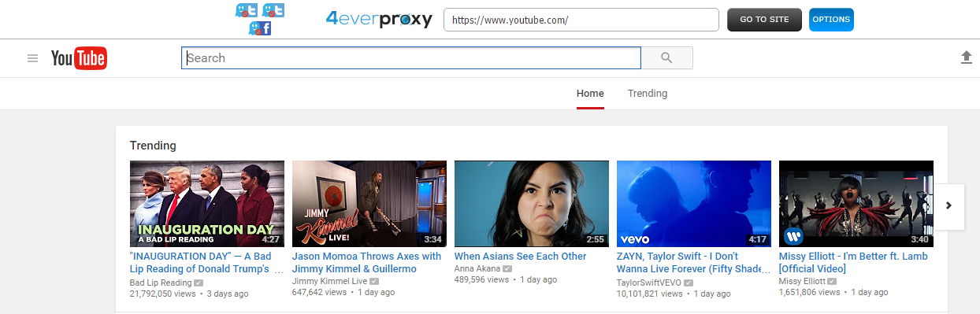Click the 2:55 duration badge
Image resolution: width=980 pixels, height=314 pixels.
pos(596,239)
